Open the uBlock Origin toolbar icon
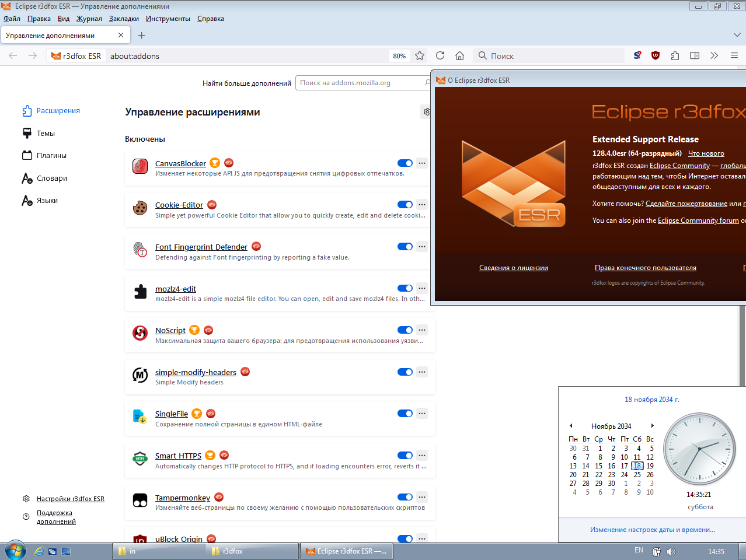 point(656,56)
